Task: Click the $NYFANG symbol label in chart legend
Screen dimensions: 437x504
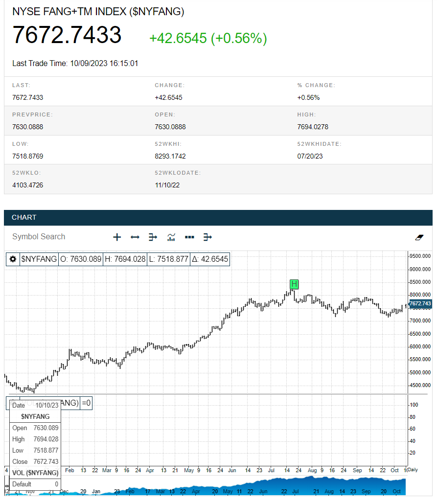Action: [39, 259]
